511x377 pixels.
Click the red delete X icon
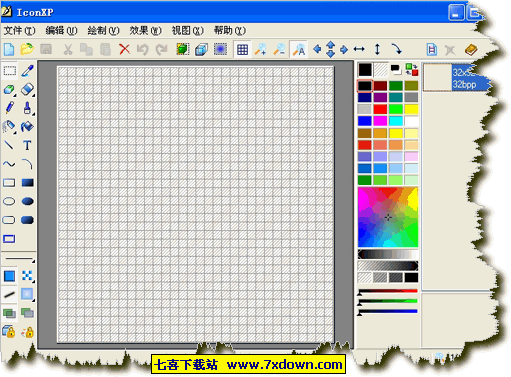pyautogui.click(x=124, y=49)
